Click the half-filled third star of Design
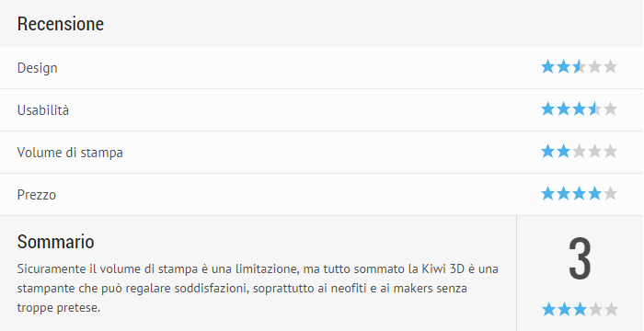644x331 pixels. pyautogui.click(x=579, y=66)
